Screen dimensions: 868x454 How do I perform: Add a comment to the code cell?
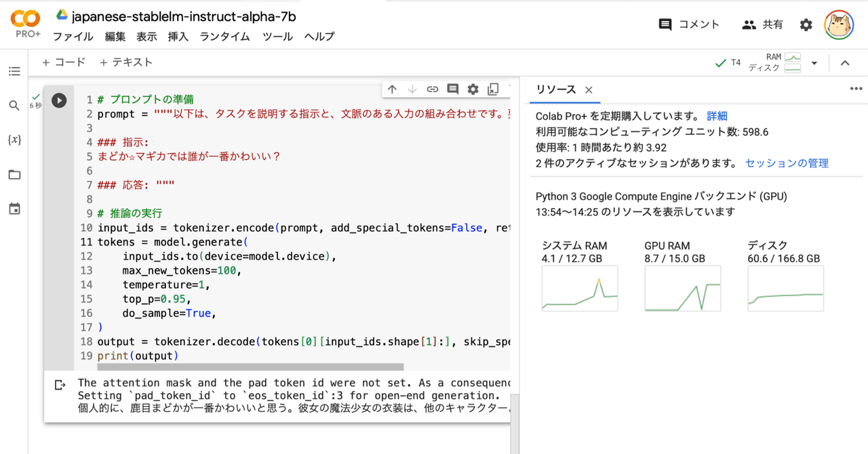452,89
